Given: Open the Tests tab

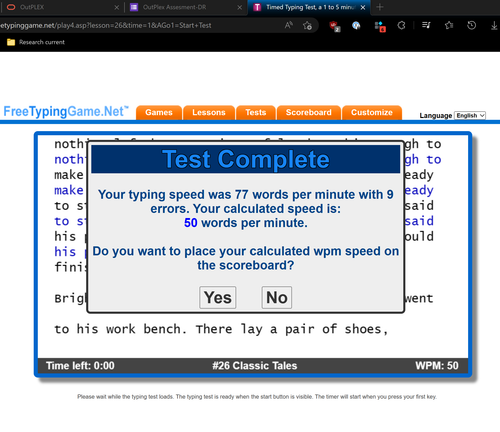Looking at the screenshot, I should [x=256, y=112].
